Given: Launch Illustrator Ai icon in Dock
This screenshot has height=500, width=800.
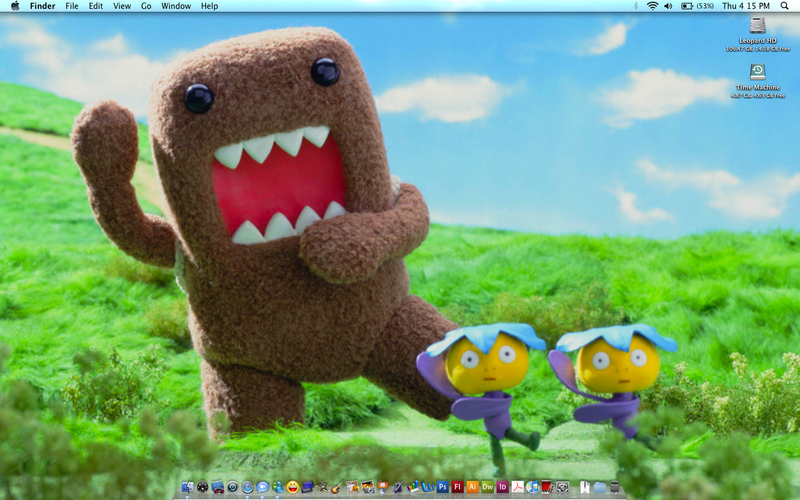Looking at the screenshot, I should pos(472,487).
